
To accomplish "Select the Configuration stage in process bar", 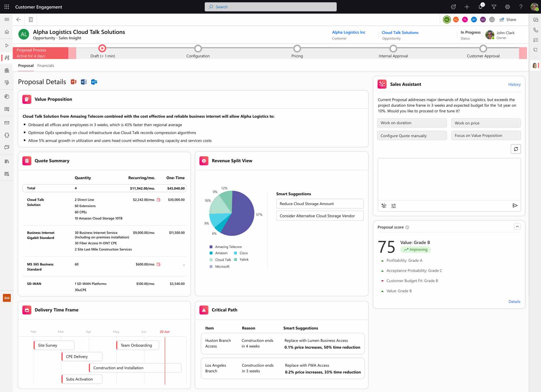I will pos(198,49).
